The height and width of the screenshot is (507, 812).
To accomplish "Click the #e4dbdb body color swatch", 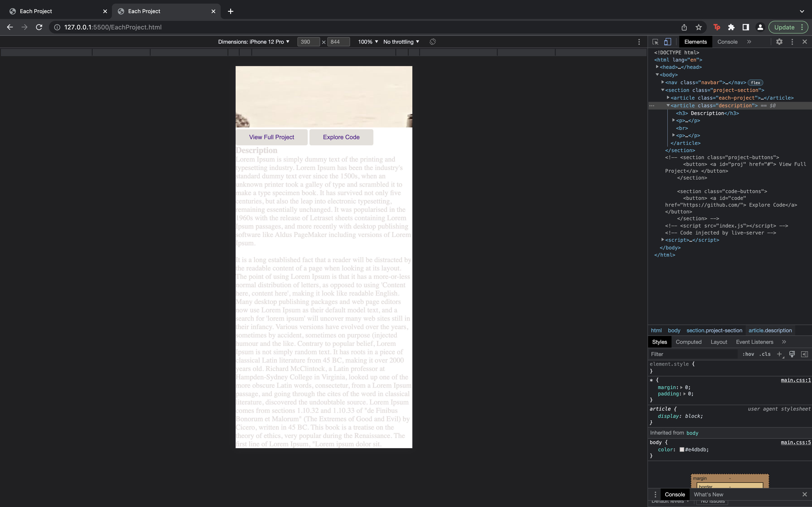I will (682, 450).
